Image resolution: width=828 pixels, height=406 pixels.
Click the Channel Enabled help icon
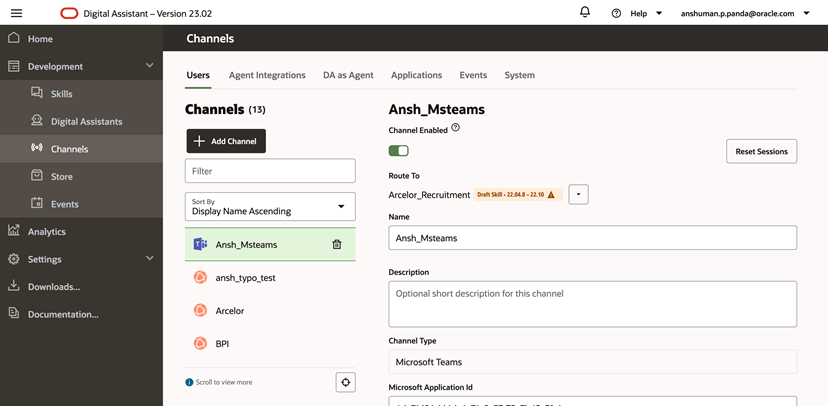click(x=456, y=129)
